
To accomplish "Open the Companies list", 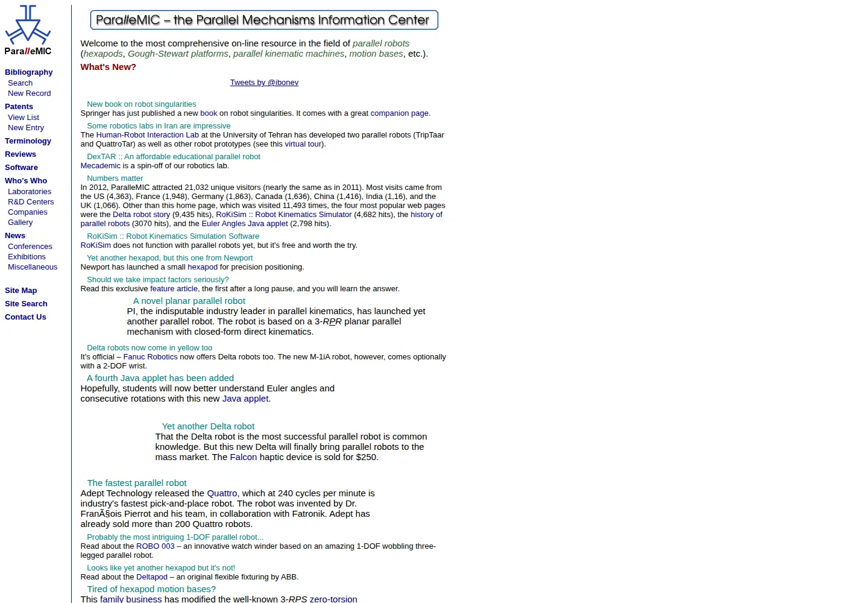I will tap(28, 212).
